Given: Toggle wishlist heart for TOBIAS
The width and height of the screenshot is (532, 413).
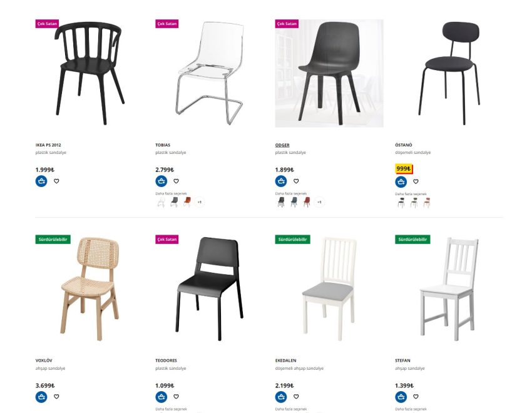Looking at the screenshot, I should [176, 181].
